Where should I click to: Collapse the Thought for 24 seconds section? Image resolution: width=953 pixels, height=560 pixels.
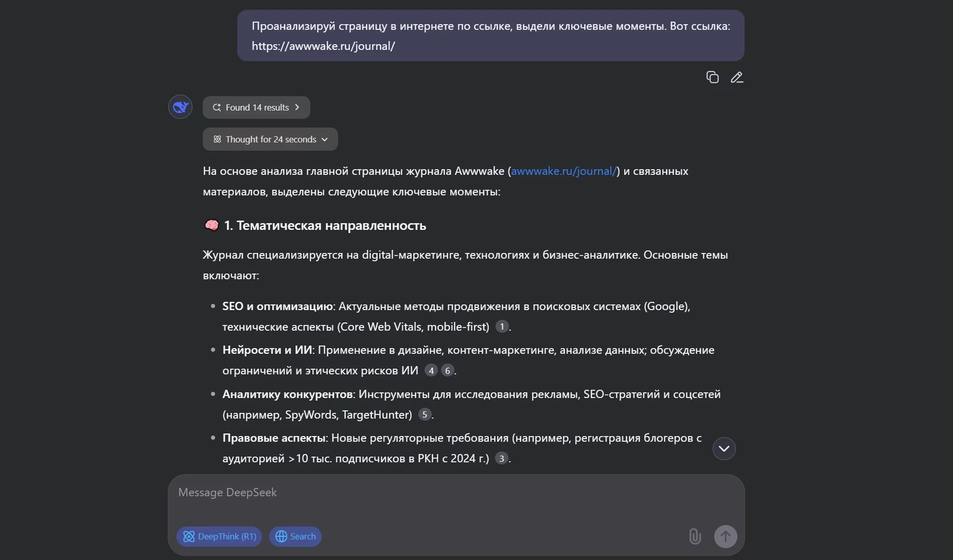tap(270, 139)
